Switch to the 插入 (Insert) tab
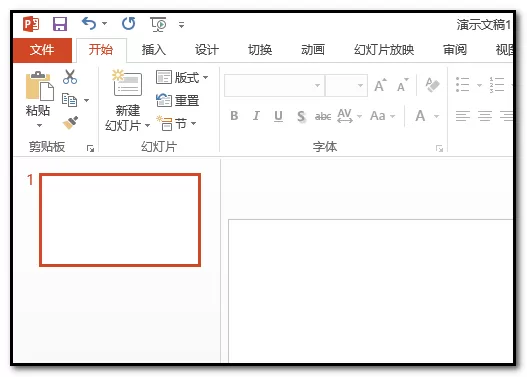Image resolution: width=527 pixels, height=377 pixels. [x=154, y=50]
